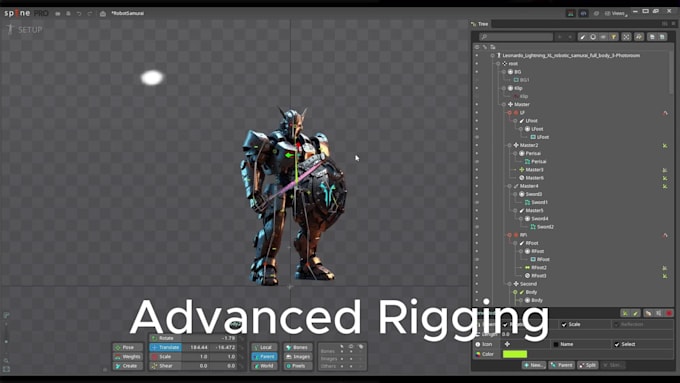This screenshot has width=680, height=383.
Task: Toggle the Scale inherit checkbox
Action: tap(564, 324)
